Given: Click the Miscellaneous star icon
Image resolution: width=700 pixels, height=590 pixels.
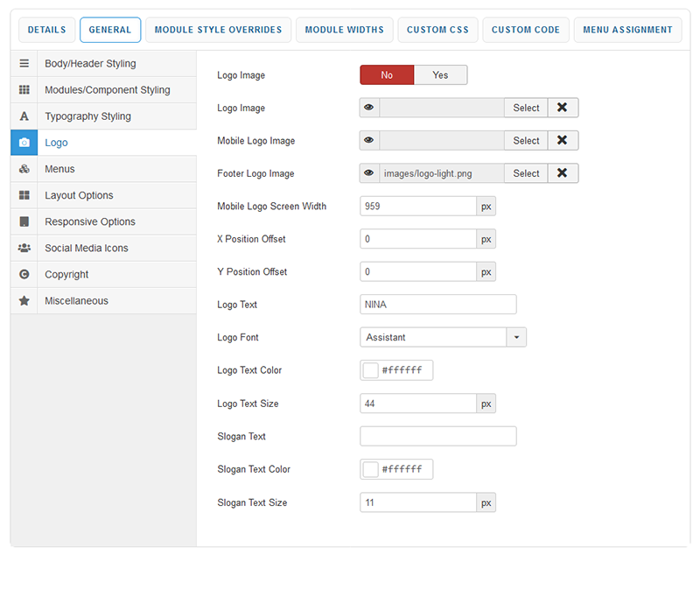Looking at the screenshot, I should tap(24, 300).
